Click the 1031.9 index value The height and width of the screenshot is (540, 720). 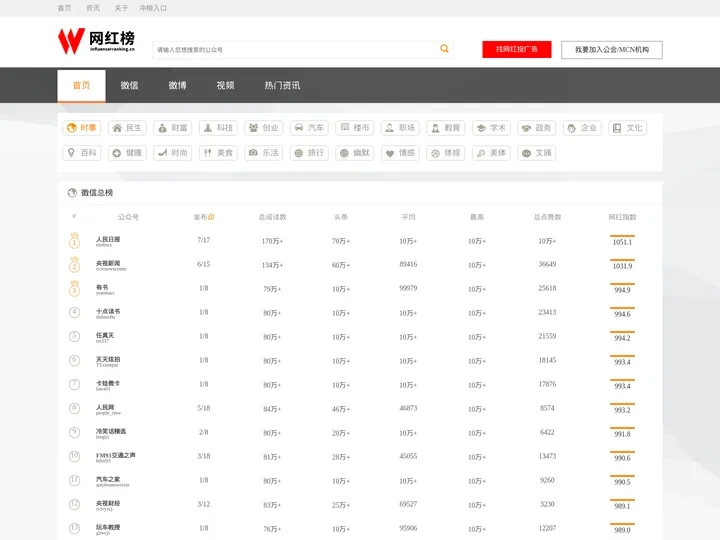622,266
